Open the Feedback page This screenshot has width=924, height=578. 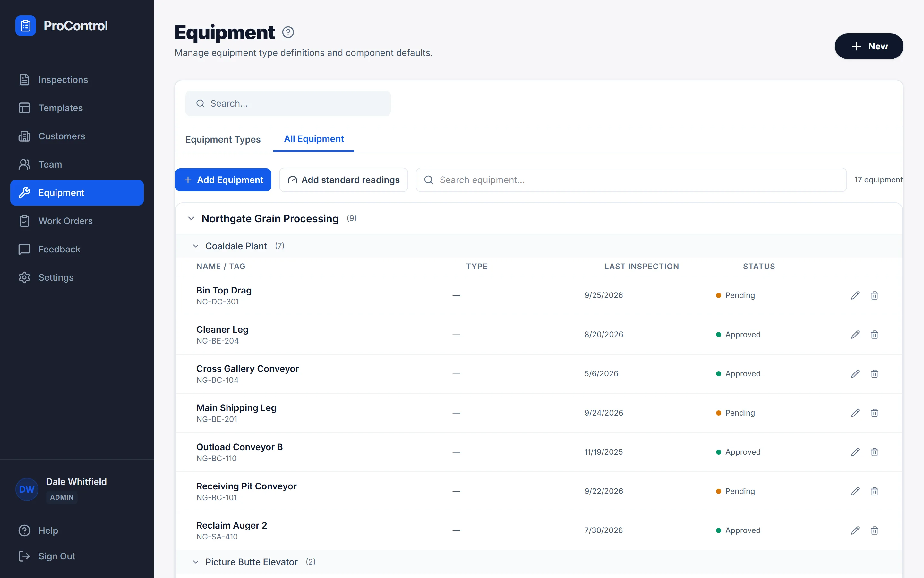77,249
